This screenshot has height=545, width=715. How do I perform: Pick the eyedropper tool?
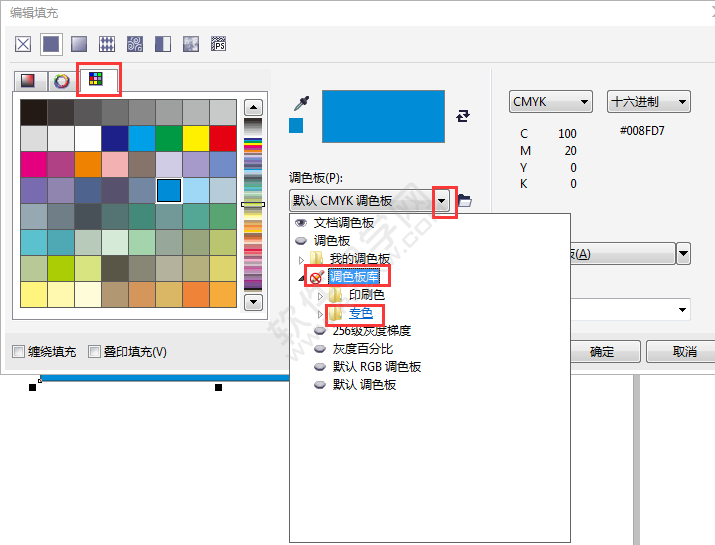[301, 104]
